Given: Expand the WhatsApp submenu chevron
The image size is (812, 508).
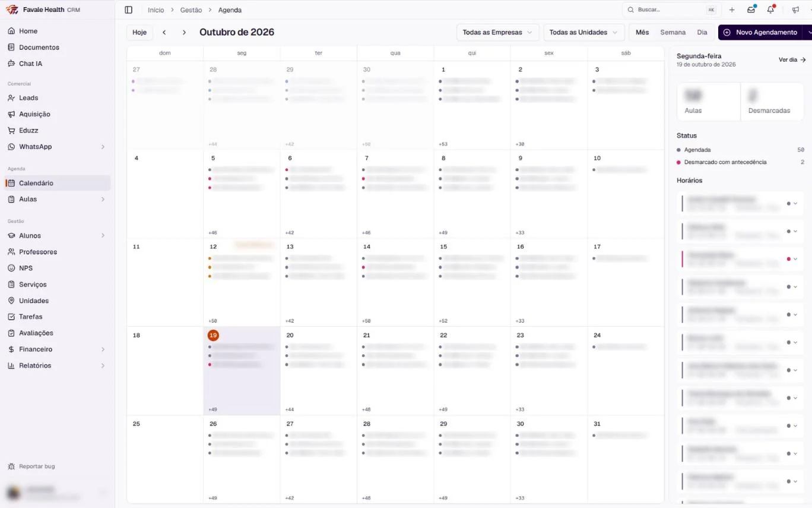Looking at the screenshot, I should [103, 147].
